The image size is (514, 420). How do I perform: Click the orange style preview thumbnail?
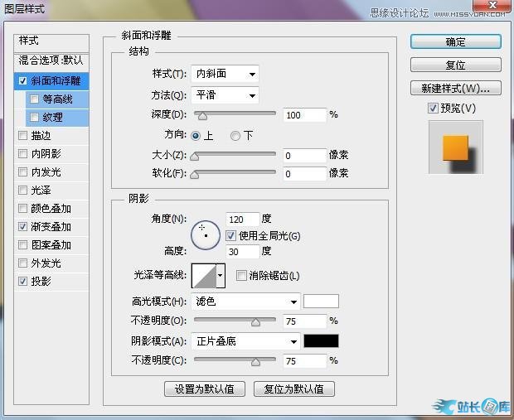point(455,147)
